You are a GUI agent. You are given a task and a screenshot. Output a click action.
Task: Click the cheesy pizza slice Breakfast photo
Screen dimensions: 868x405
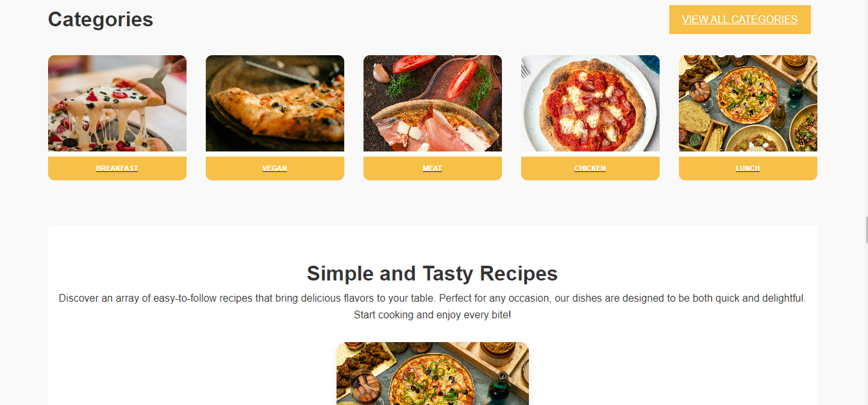117,103
